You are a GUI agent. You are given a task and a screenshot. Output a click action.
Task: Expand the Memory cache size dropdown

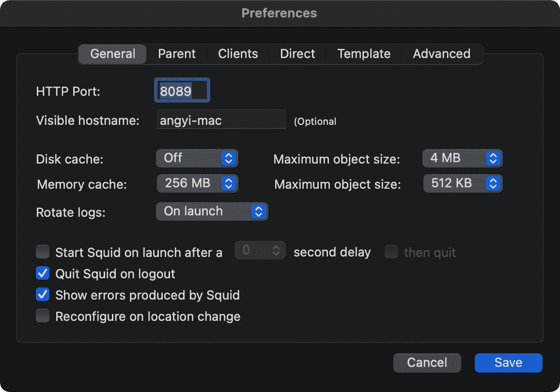click(x=197, y=183)
